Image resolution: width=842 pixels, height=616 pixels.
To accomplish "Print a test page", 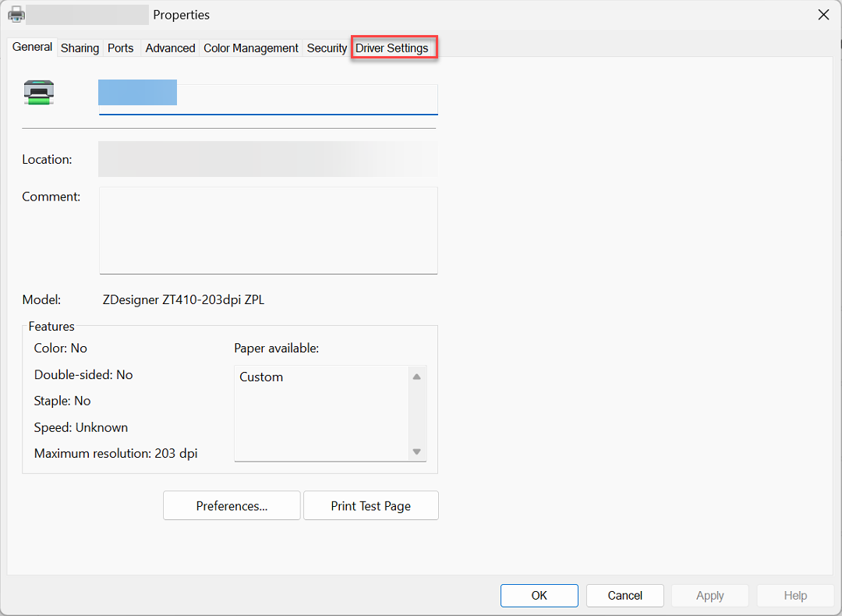I will (370, 505).
